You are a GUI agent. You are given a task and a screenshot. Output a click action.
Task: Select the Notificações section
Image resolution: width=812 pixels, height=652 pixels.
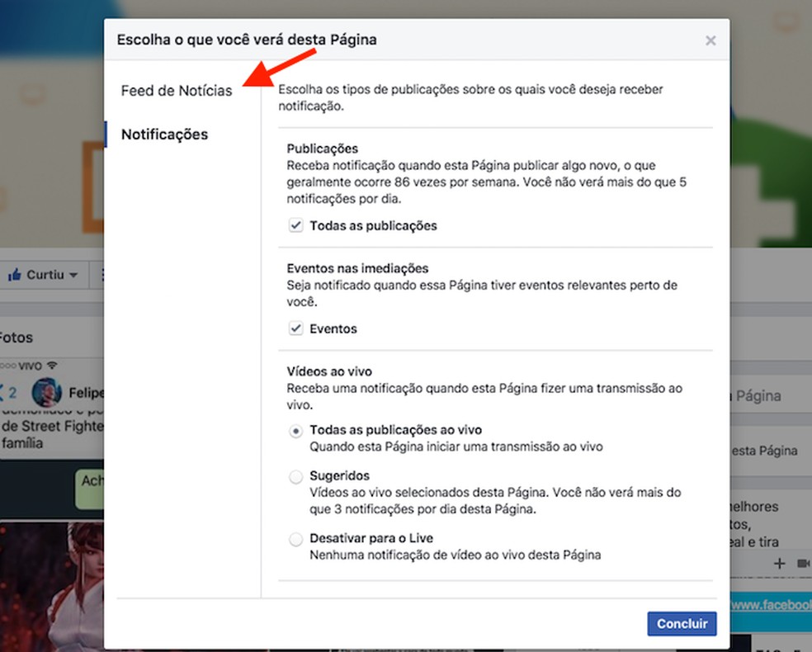tap(163, 134)
